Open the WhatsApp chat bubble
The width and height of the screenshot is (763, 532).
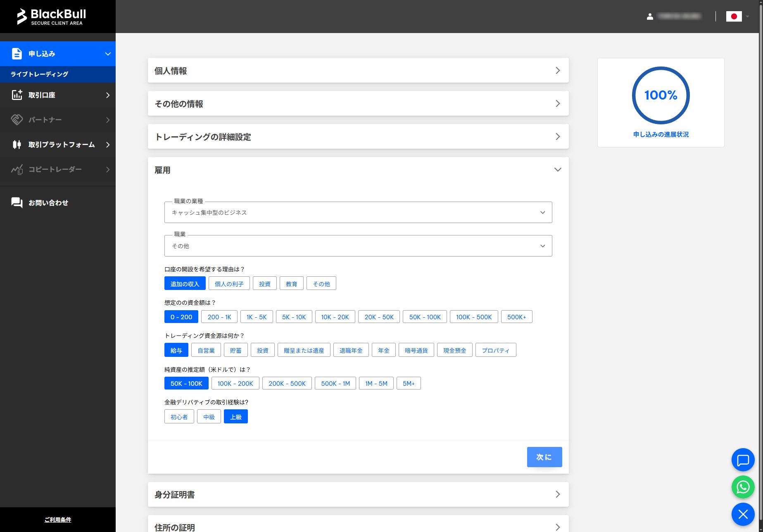click(x=742, y=487)
